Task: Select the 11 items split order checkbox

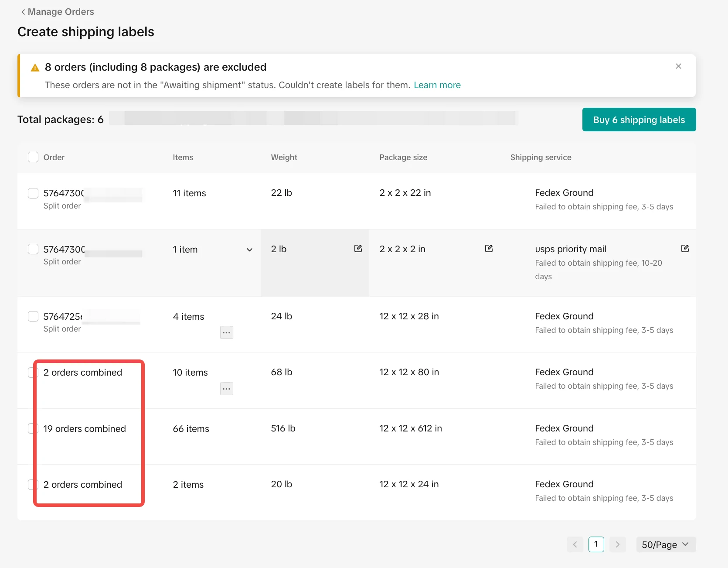Action: tap(33, 193)
